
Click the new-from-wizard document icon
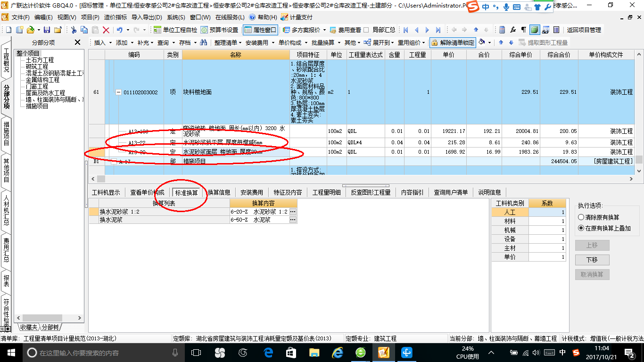[x=19, y=30]
